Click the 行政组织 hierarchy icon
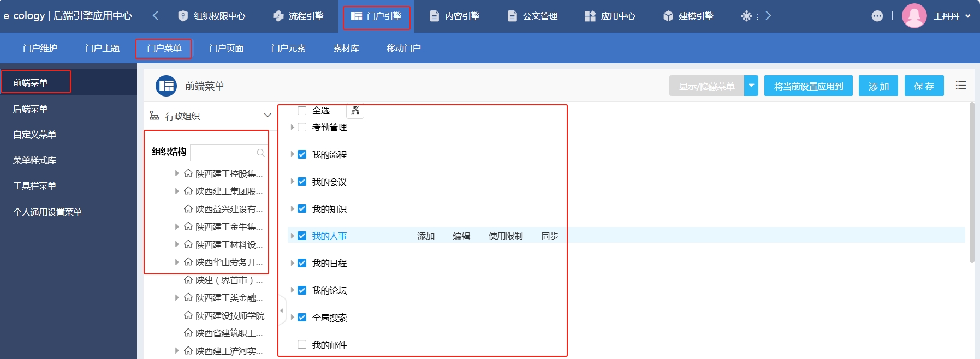Image resolution: width=980 pixels, height=359 pixels. 155,116
